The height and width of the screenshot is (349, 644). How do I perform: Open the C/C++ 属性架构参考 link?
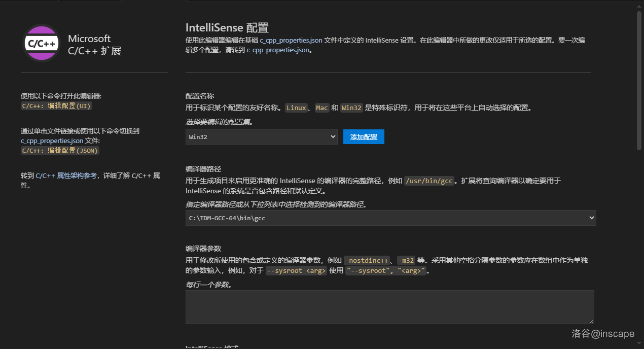66,176
